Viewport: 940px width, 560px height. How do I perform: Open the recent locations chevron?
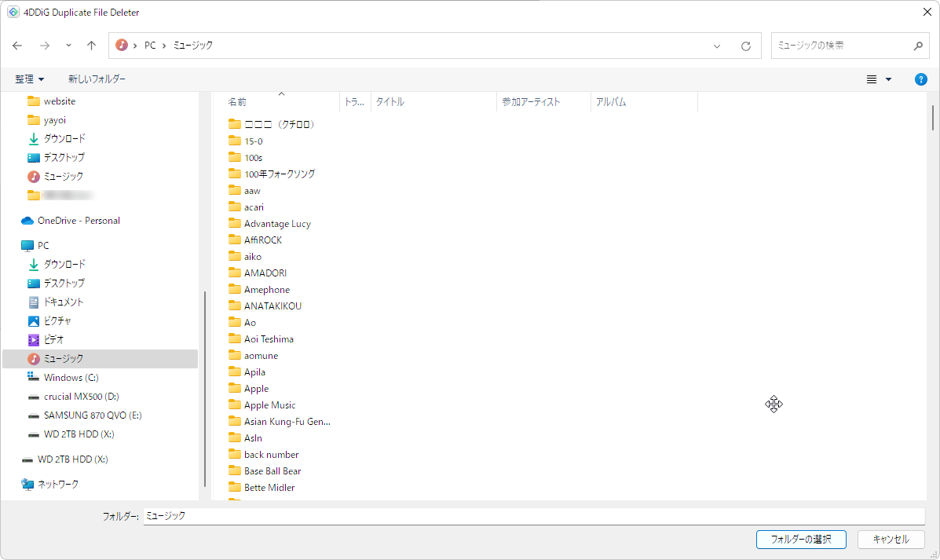click(x=68, y=46)
